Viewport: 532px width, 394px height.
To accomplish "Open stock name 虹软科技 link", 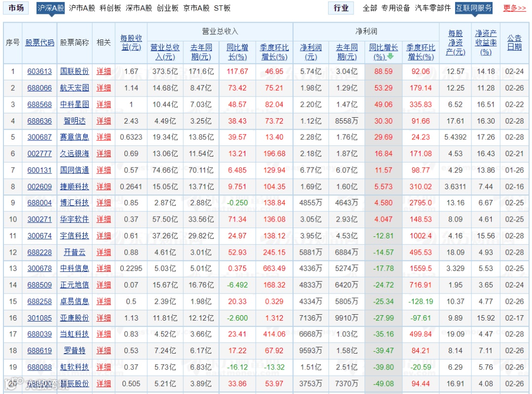I will coord(74,367).
